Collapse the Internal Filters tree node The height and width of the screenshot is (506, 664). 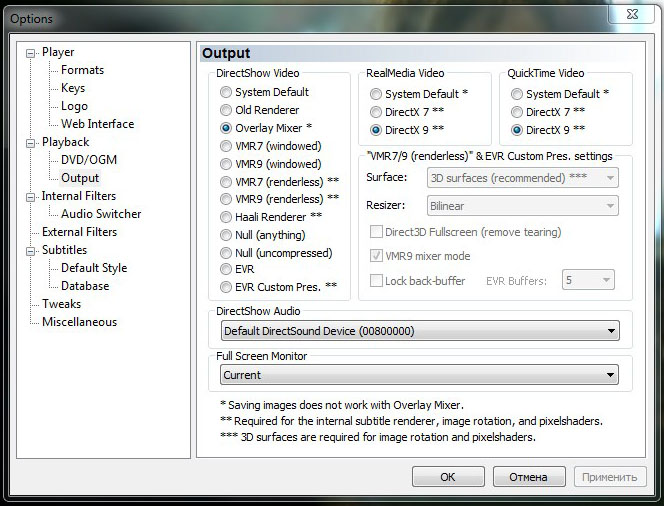pyautogui.click(x=31, y=197)
